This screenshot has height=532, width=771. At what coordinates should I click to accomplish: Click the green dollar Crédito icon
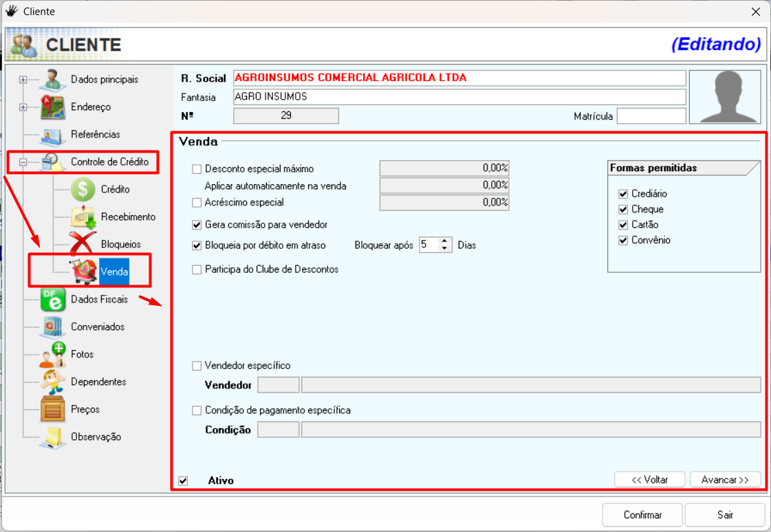coord(83,190)
